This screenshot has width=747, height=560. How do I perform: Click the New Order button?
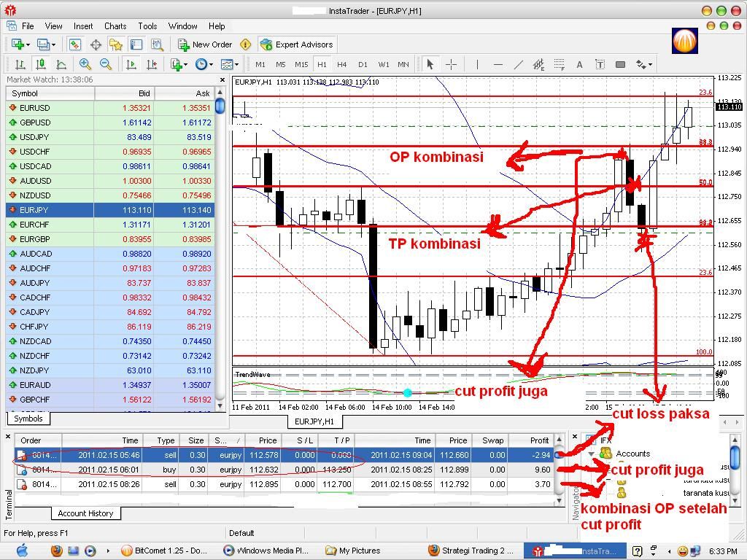[205, 44]
